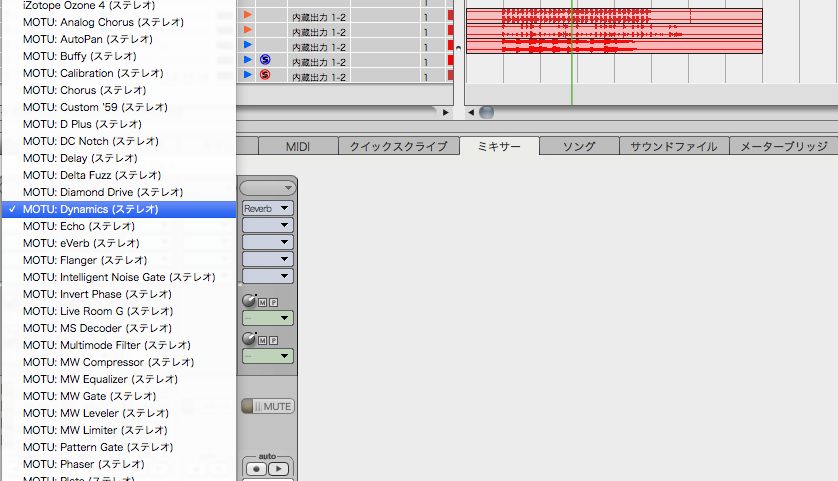838x481 pixels.
Task: Choose MOTU: Analog Chorus from the menu
Action: (119, 22)
